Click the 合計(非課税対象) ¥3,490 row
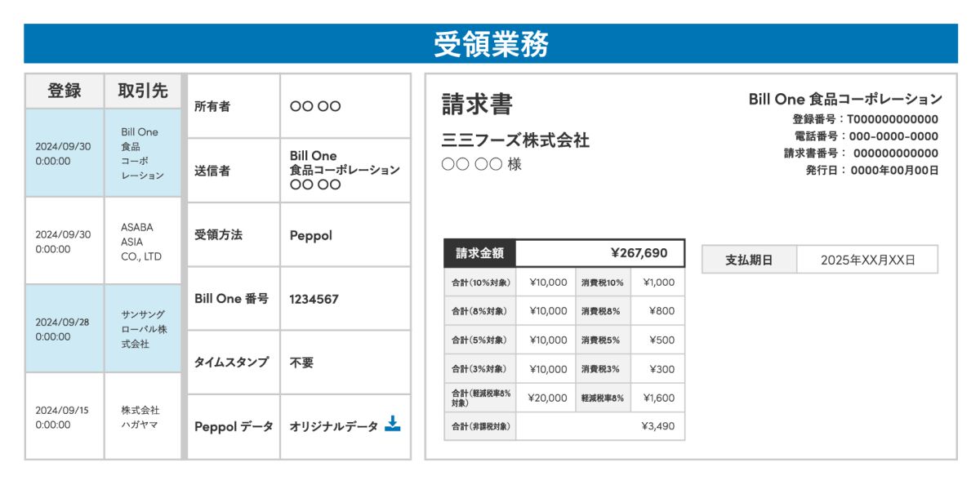980x485 pixels. point(564,426)
